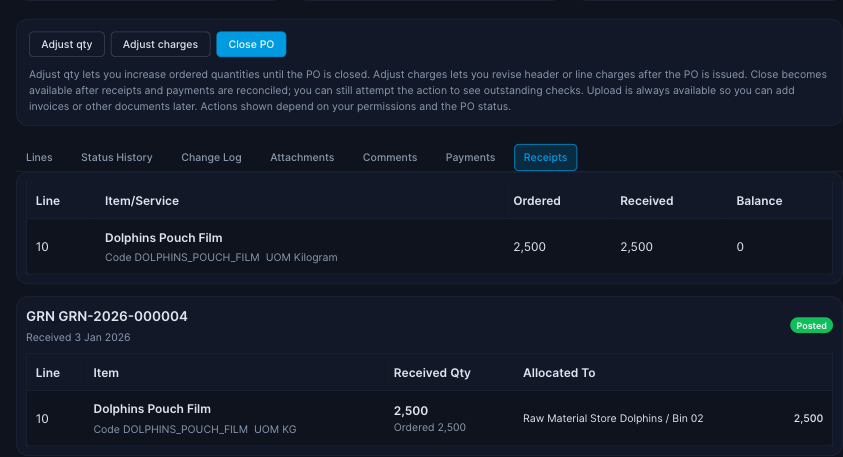Click Dolphins Pouch Film in the PO line summary
This screenshot has width=843, height=457.
click(x=163, y=238)
